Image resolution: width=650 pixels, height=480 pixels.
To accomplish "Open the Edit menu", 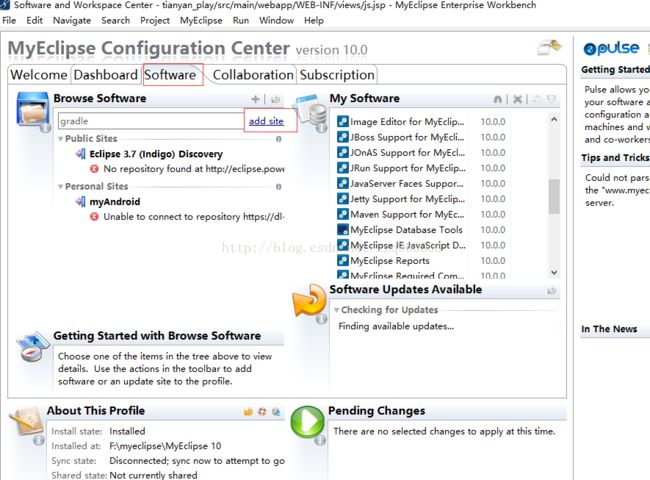I will (34, 20).
